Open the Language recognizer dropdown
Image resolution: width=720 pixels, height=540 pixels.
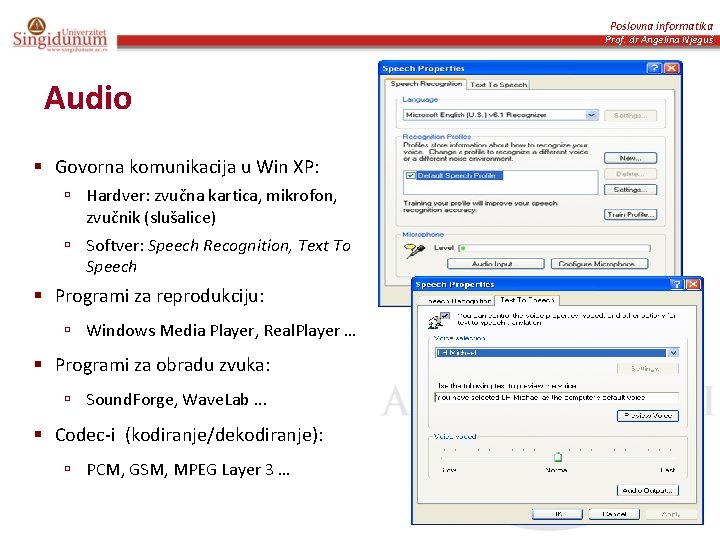pos(592,115)
